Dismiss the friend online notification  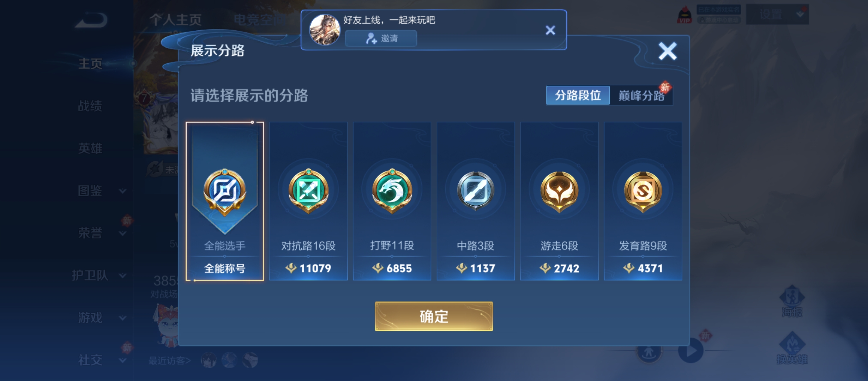[550, 30]
